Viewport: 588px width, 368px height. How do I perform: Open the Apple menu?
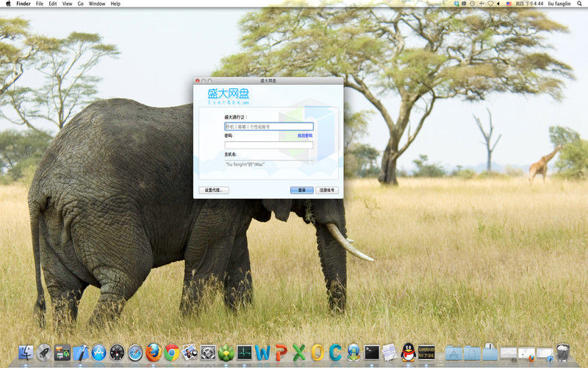[8, 4]
